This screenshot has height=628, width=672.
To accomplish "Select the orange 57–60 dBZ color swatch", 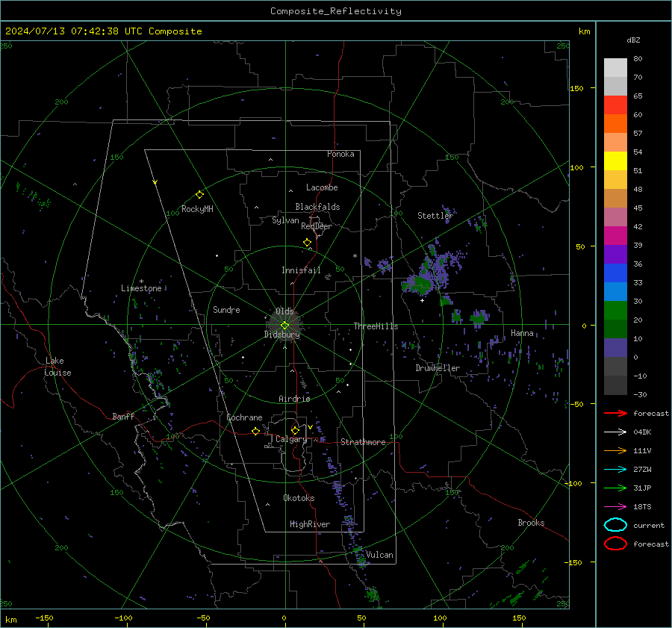I will point(615,124).
